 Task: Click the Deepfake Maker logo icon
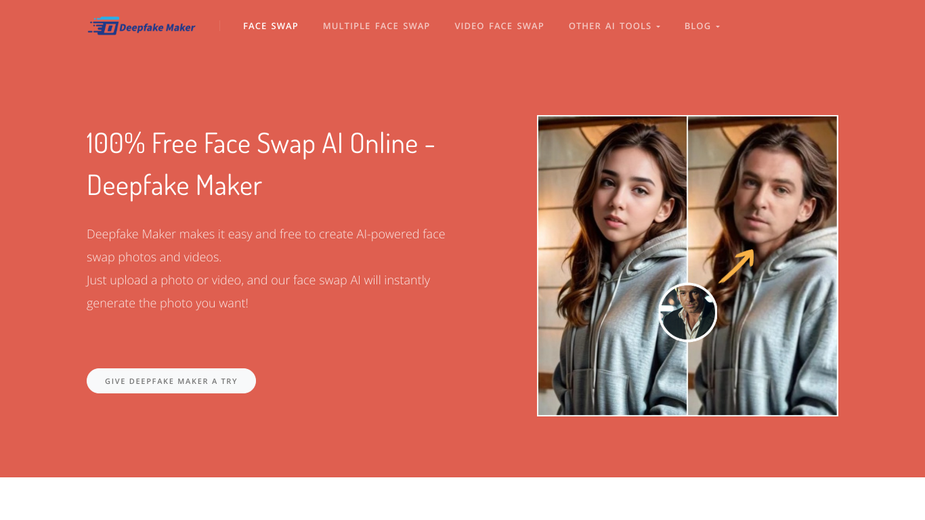coord(104,26)
